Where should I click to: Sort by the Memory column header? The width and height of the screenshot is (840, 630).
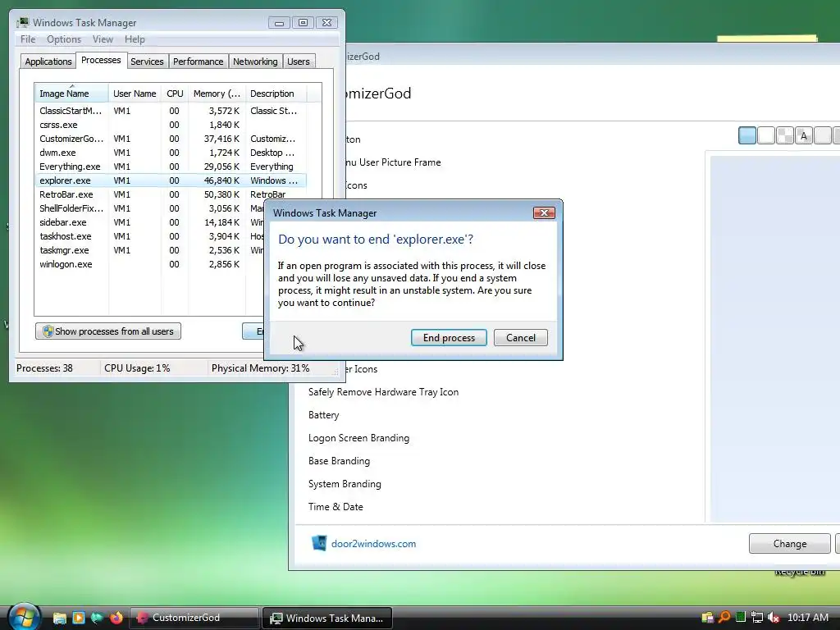pos(217,94)
